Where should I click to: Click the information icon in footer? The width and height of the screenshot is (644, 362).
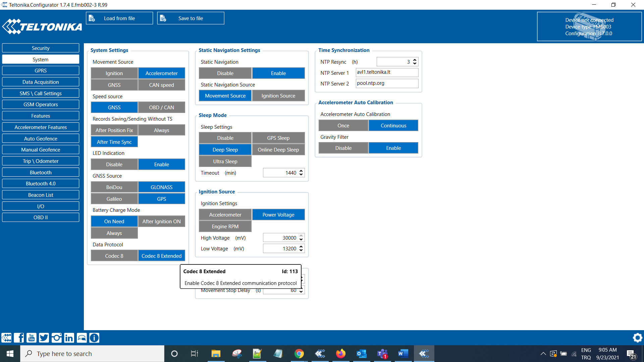94,338
